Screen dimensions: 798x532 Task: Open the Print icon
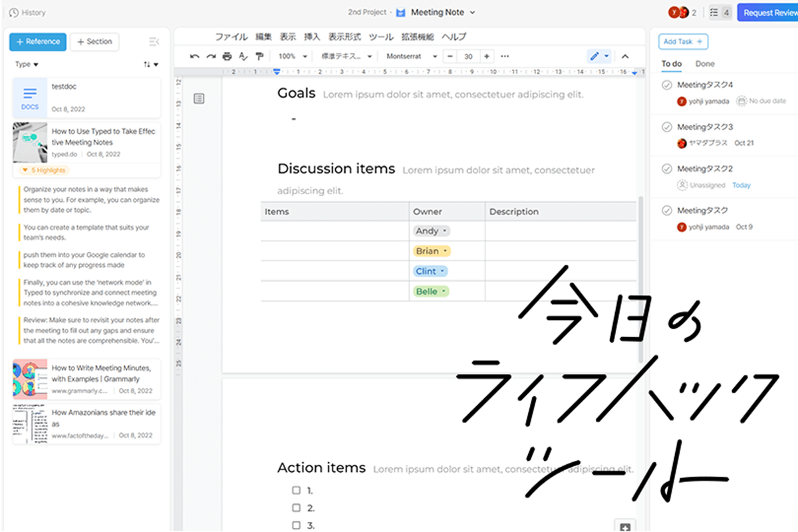coord(227,56)
